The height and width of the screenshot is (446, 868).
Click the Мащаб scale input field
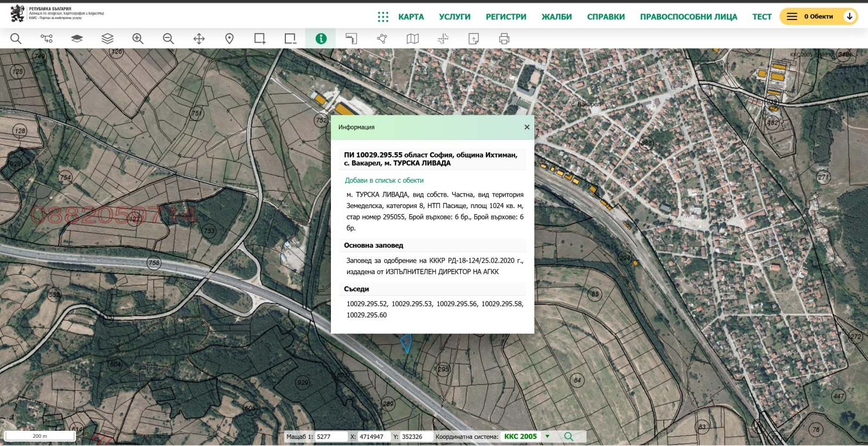(331, 436)
